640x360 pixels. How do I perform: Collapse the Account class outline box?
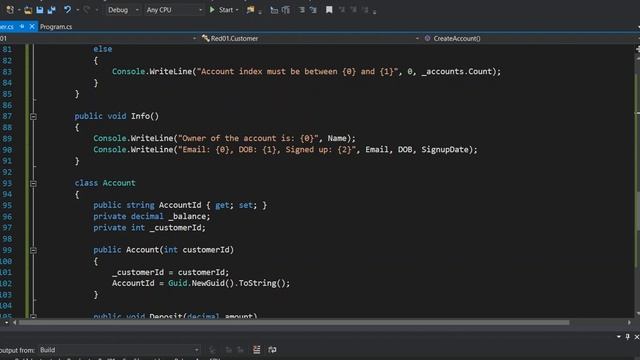33,184
